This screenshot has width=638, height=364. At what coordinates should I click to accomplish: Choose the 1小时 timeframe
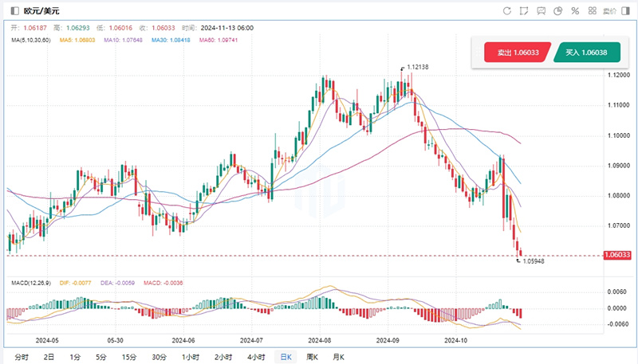(x=190, y=356)
